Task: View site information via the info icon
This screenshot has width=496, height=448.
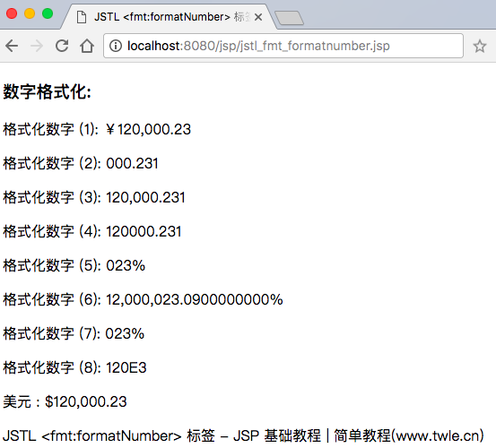Action: coord(116,46)
